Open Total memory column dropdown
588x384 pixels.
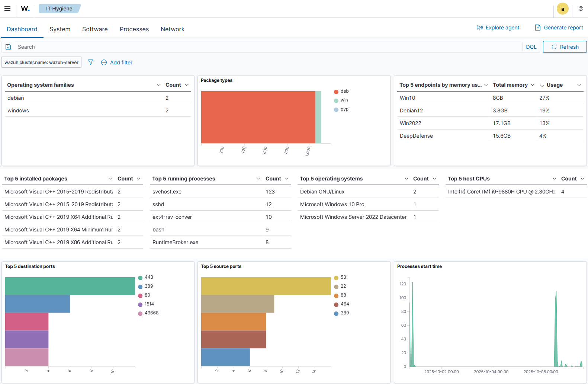(533, 85)
